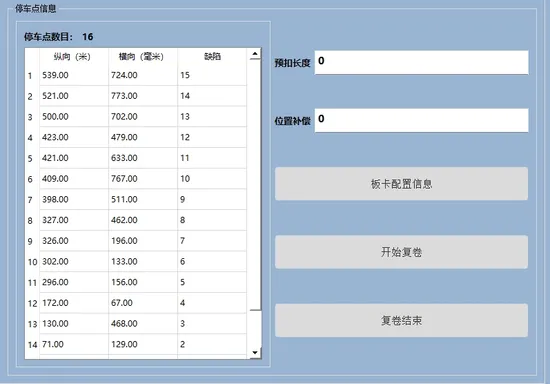Select cell 296.00 in row 11
The height and width of the screenshot is (384, 550).
[74, 282]
